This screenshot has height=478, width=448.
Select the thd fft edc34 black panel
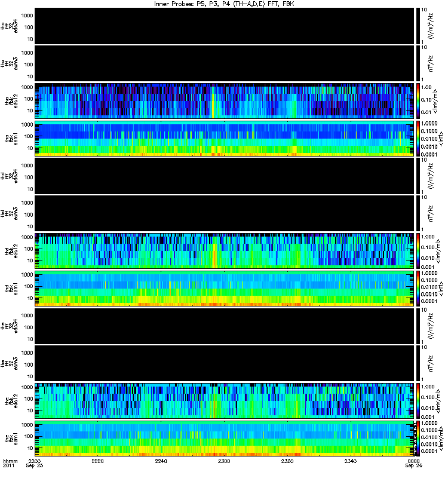point(225,176)
